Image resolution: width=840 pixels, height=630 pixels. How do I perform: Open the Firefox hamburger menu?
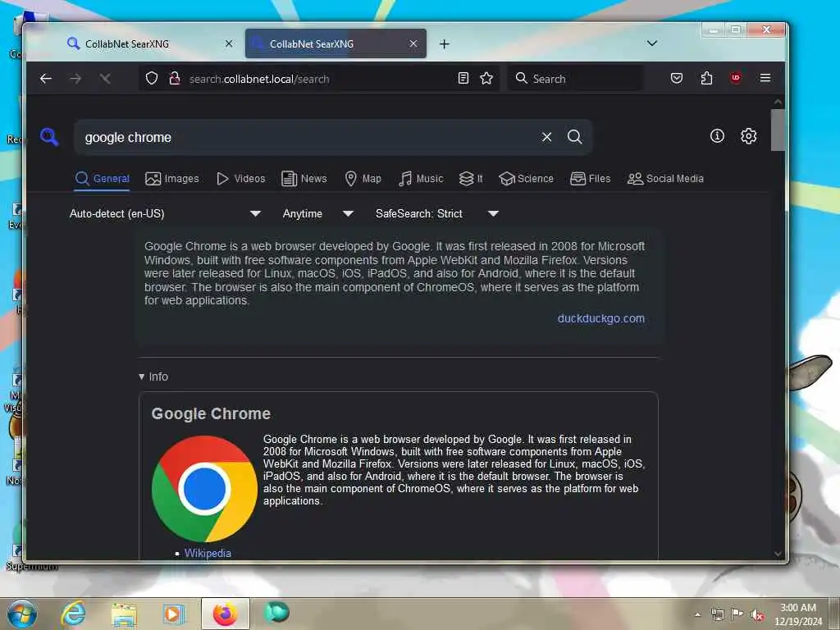765,78
